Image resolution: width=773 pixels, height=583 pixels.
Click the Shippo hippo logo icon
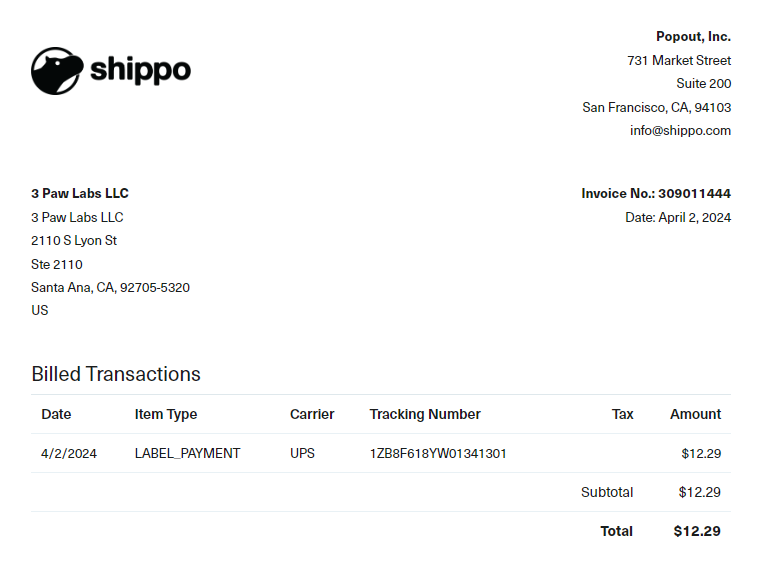tap(57, 71)
